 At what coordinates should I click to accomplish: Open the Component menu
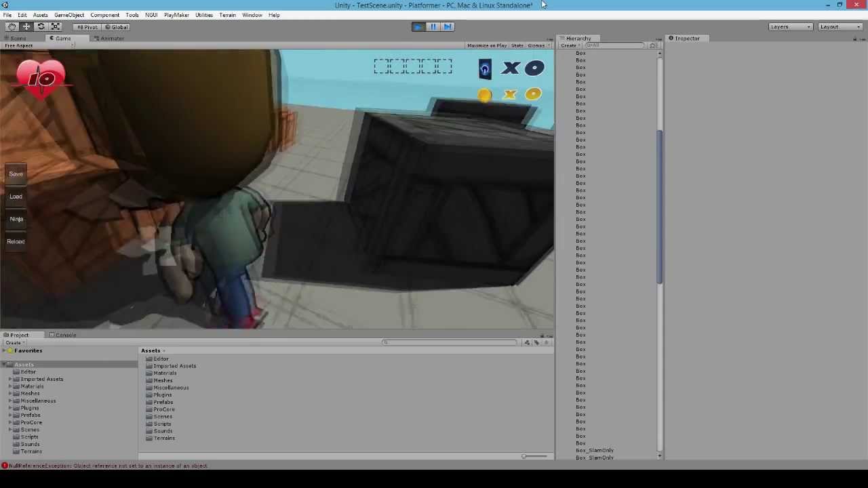105,15
